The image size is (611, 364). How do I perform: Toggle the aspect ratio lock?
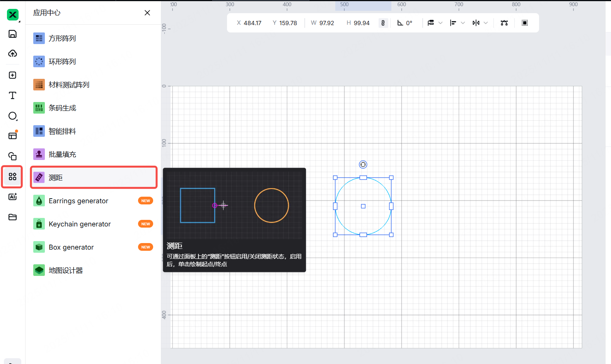pyautogui.click(x=383, y=23)
